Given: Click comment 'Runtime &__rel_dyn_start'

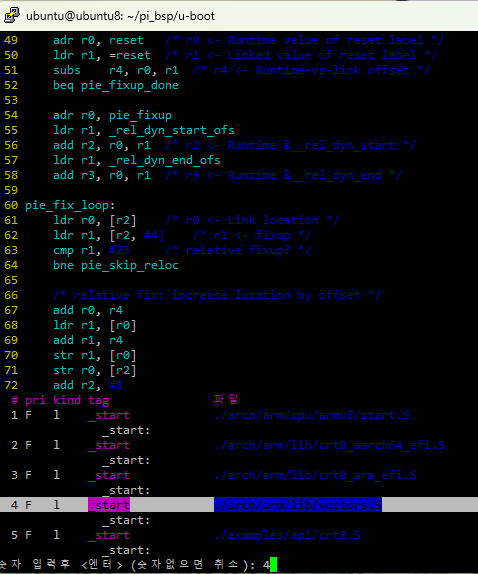Looking at the screenshot, I should click(311, 145).
